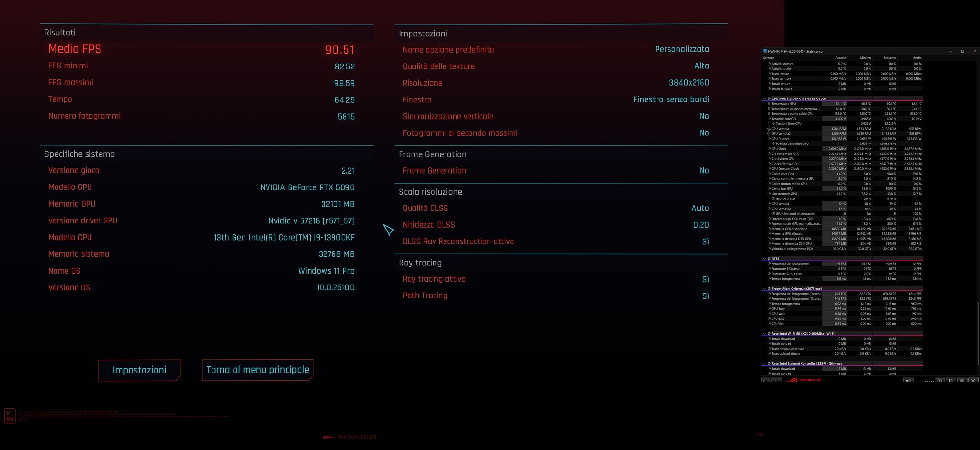Expand the GPU D3D Uso row
980x450 pixels.
pos(769,198)
